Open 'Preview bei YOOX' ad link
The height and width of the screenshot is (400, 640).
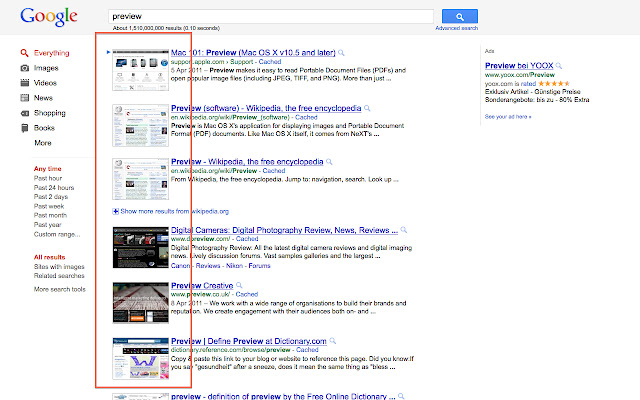[519, 66]
